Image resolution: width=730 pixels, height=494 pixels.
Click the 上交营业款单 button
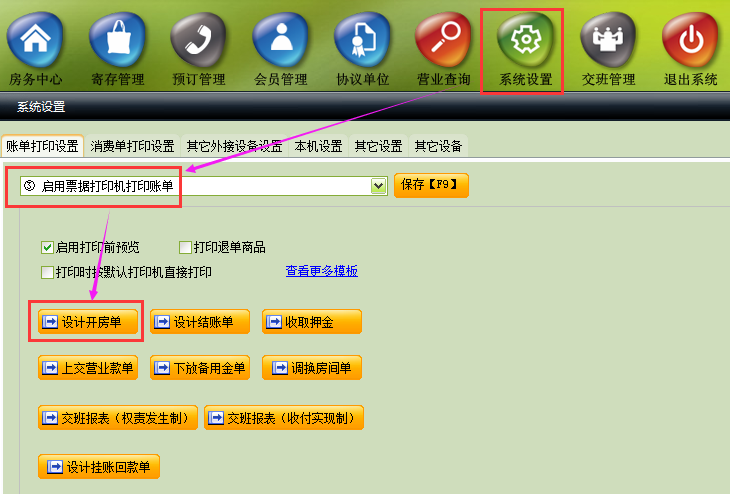88,368
